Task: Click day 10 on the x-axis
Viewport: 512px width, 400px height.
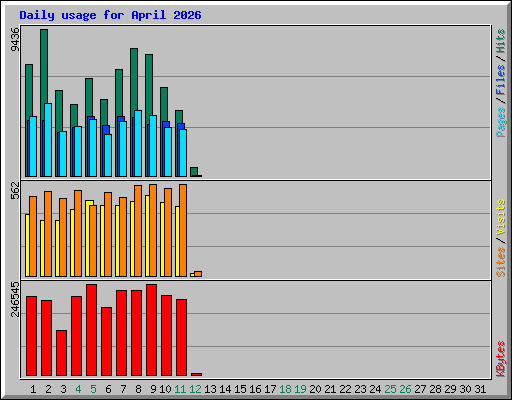Action: click(x=165, y=389)
